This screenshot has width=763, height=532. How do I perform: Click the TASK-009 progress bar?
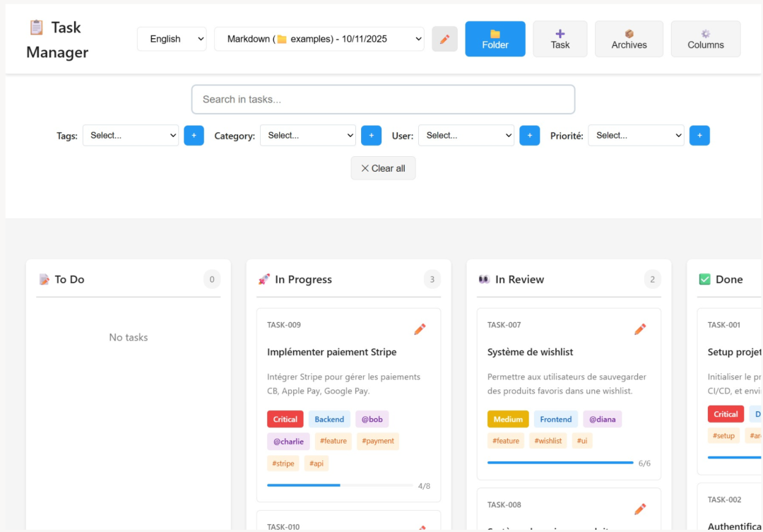tap(340, 485)
